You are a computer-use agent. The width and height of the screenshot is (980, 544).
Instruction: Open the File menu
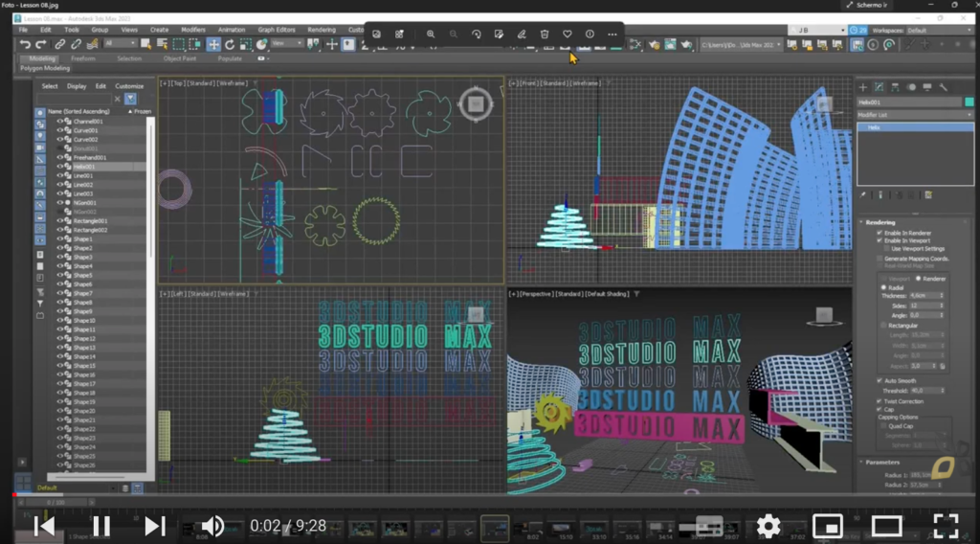(x=23, y=30)
